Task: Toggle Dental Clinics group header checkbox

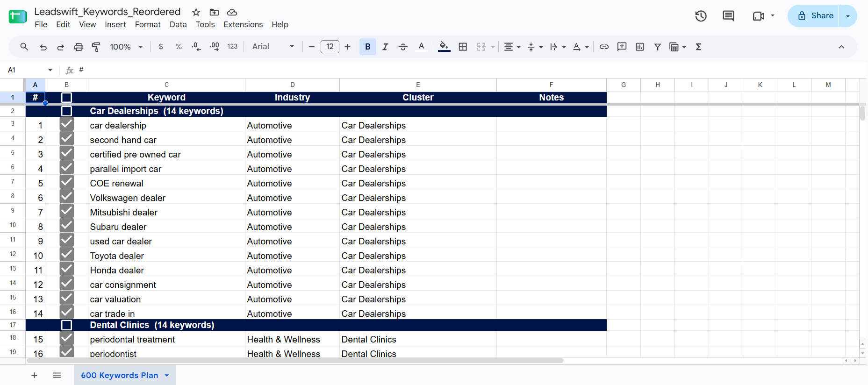Action: point(66,325)
